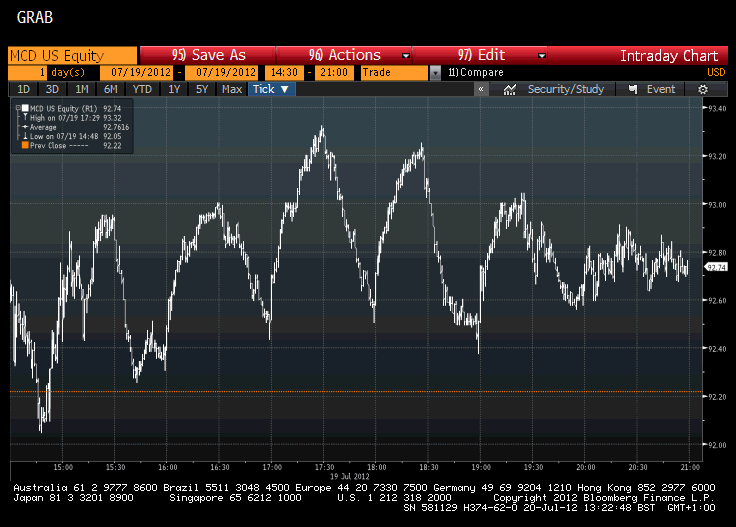This screenshot has width=736, height=527.
Task: Select the 5Y range tab
Action: [202, 89]
